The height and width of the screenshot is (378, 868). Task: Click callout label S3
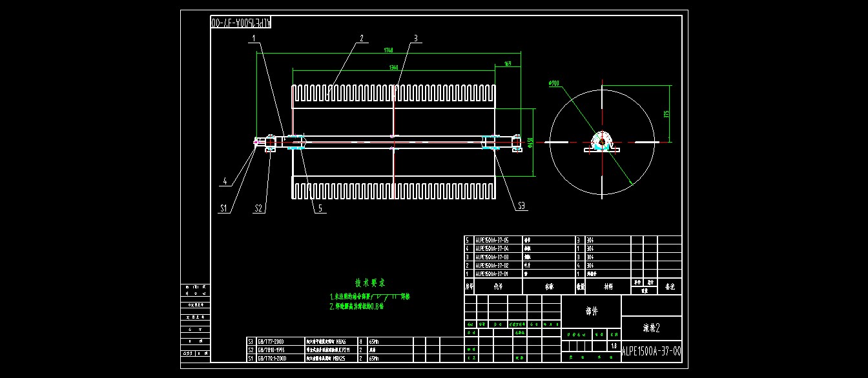tap(521, 206)
